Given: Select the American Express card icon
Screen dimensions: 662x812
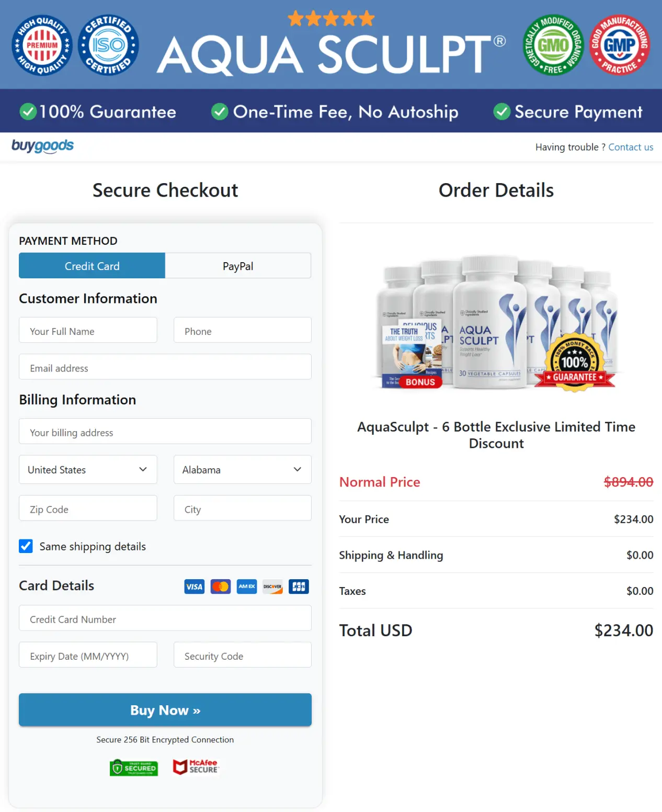Looking at the screenshot, I should pyautogui.click(x=246, y=587).
